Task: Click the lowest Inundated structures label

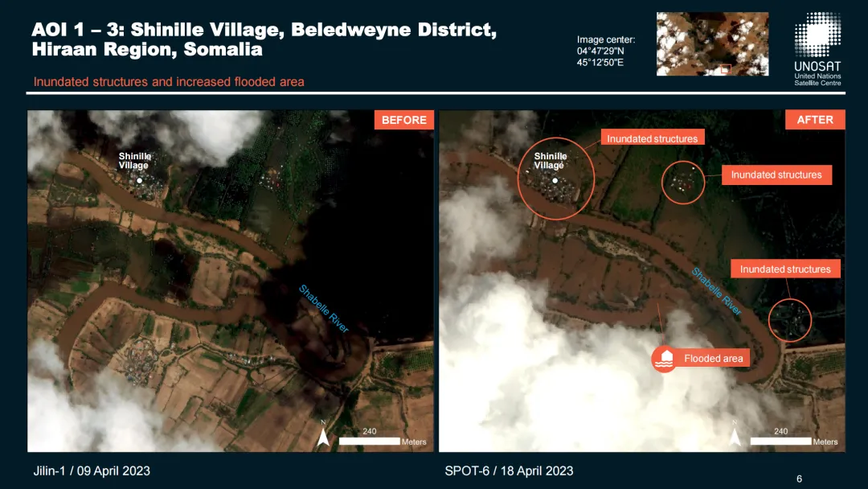Action: pyautogui.click(x=785, y=269)
